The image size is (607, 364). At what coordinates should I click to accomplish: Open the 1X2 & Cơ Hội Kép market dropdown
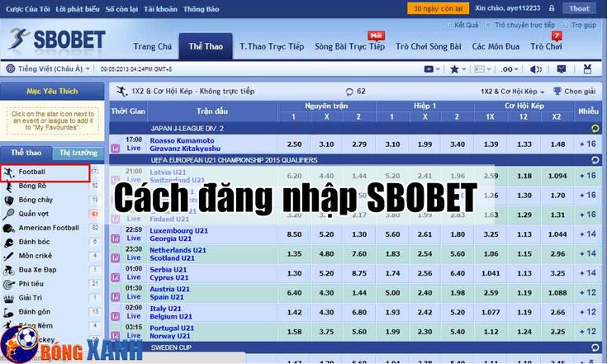click(513, 92)
